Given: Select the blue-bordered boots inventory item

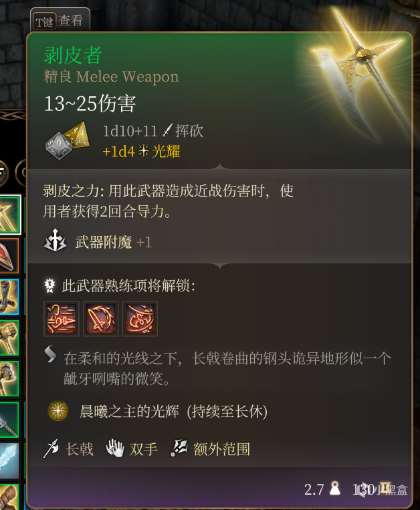Looking at the screenshot, I should [9, 297].
